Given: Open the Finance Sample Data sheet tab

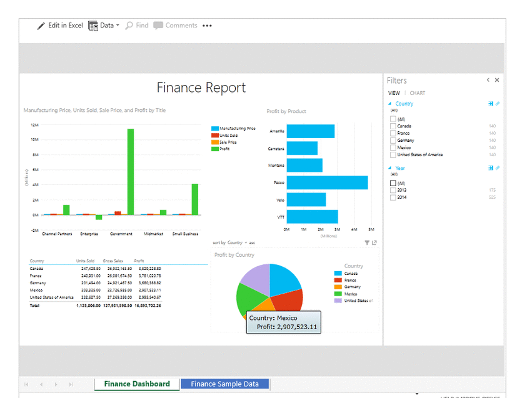Looking at the screenshot, I should tap(224, 384).
